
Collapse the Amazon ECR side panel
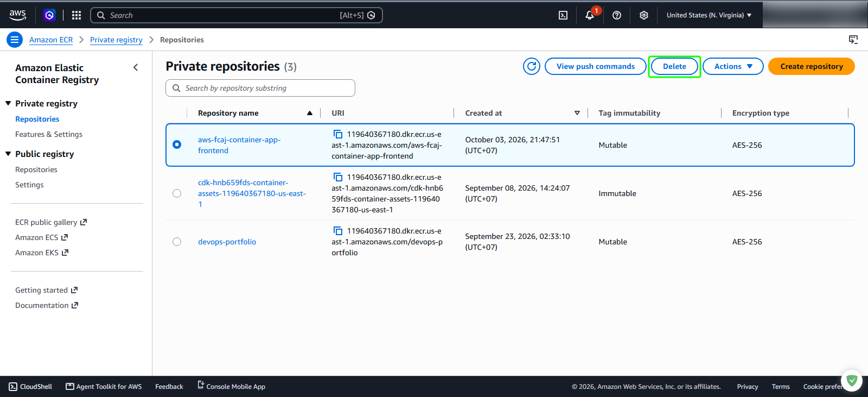point(136,67)
